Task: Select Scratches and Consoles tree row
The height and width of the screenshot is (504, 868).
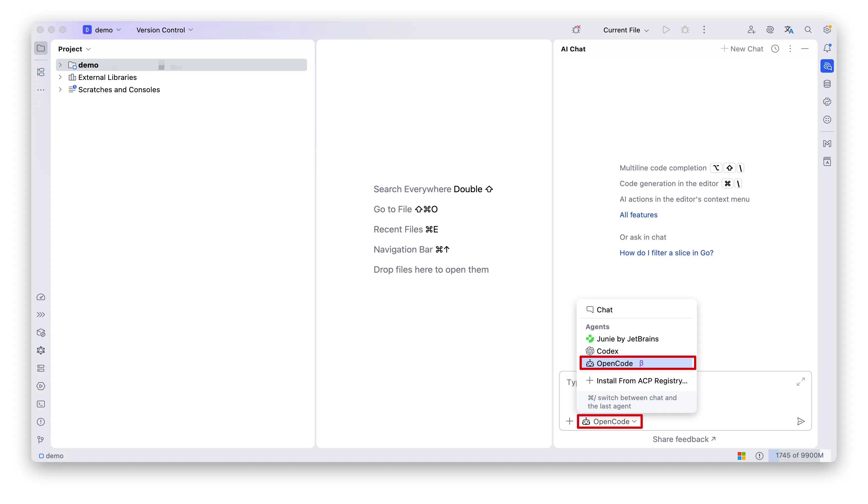Action: tap(181, 89)
